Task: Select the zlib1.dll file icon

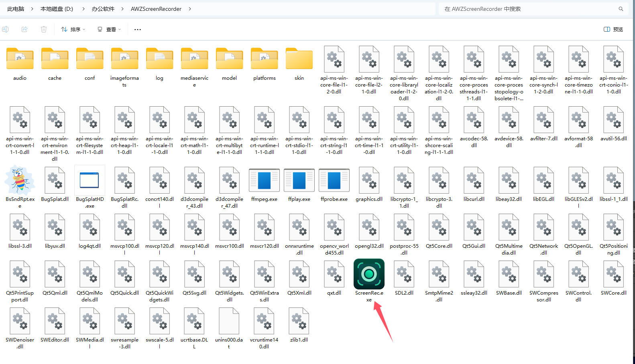Action: click(299, 321)
